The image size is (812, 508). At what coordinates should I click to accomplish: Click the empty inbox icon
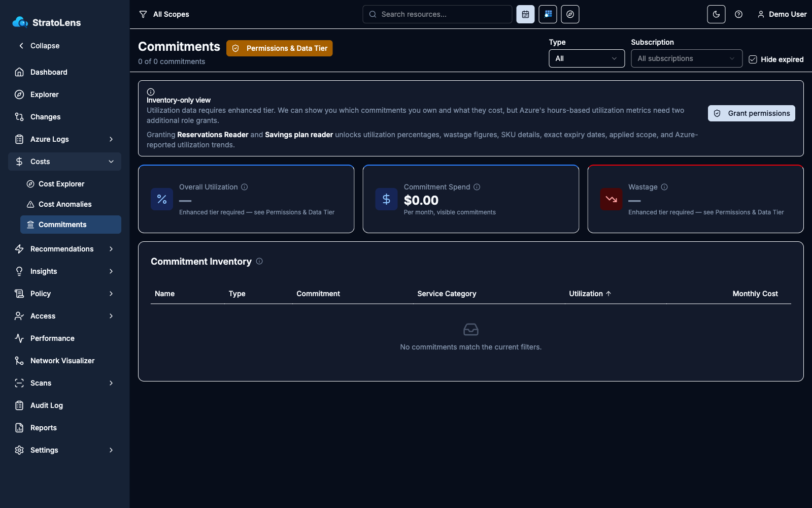pyautogui.click(x=471, y=330)
